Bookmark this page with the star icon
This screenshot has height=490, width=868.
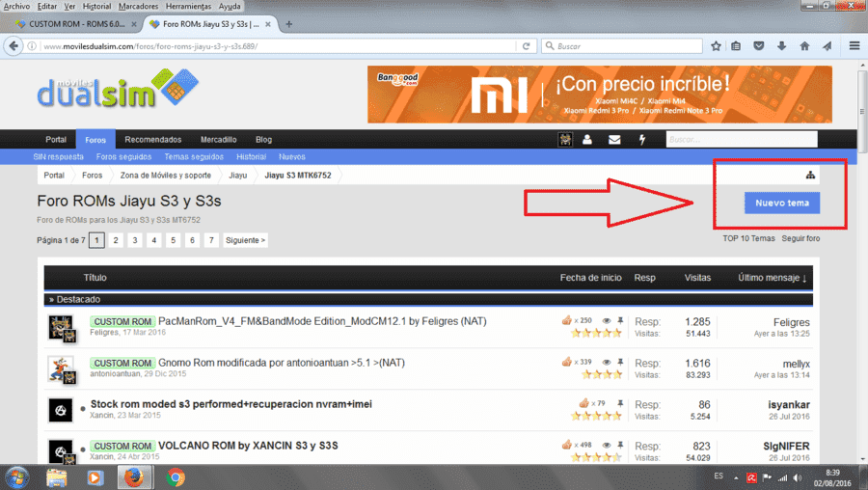coord(716,46)
